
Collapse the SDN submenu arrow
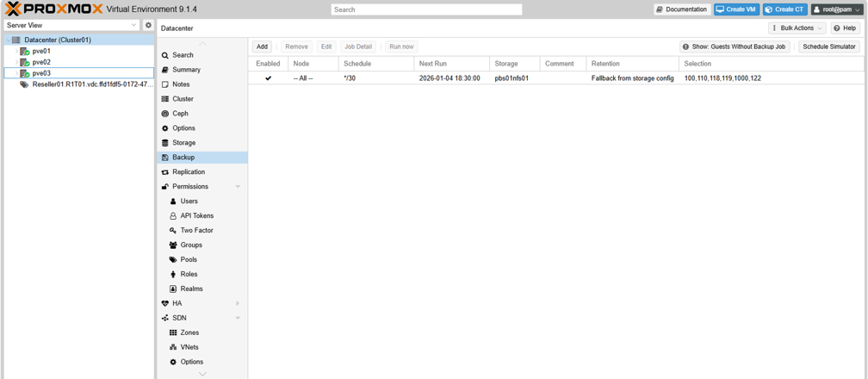click(x=238, y=318)
